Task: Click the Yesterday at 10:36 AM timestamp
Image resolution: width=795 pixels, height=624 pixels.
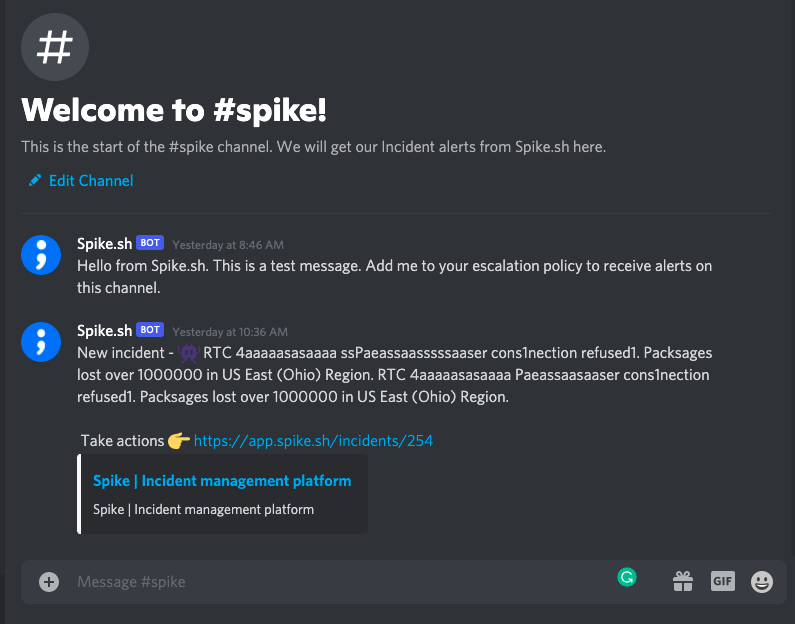Action: 230,332
